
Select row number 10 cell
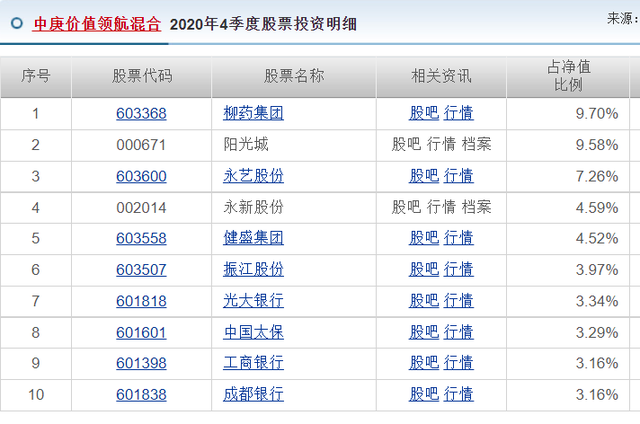36,395
